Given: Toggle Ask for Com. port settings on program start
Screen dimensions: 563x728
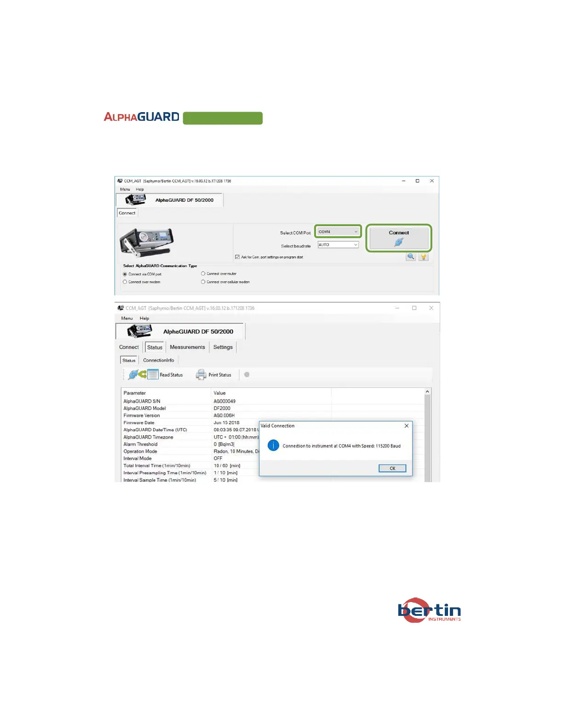Looking at the screenshot, I should [x=237, y=257].
